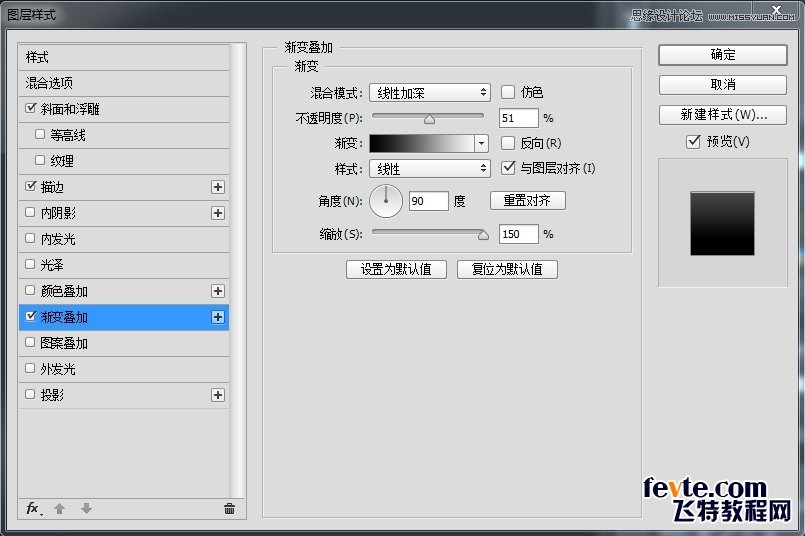
Task: Click the 复位为默认值 button
Action: pyautogui.click(x=507, y=269)
